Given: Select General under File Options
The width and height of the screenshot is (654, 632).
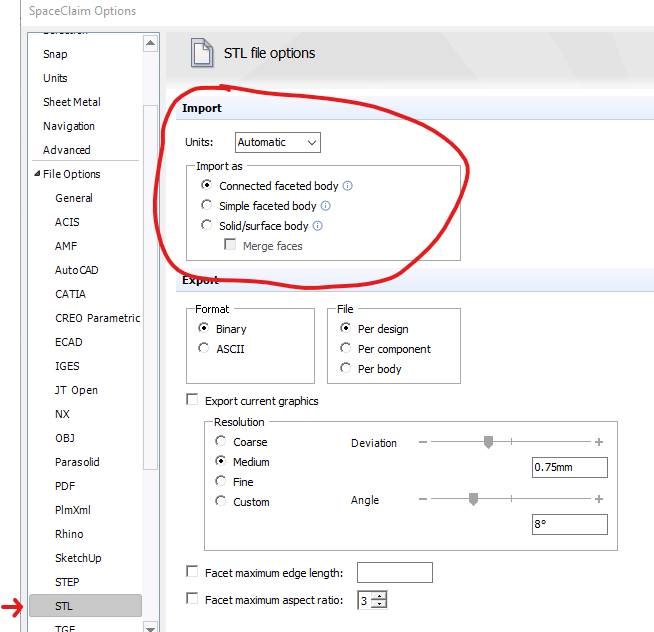Looking at the screenshot, I should (x=74, y=198).
